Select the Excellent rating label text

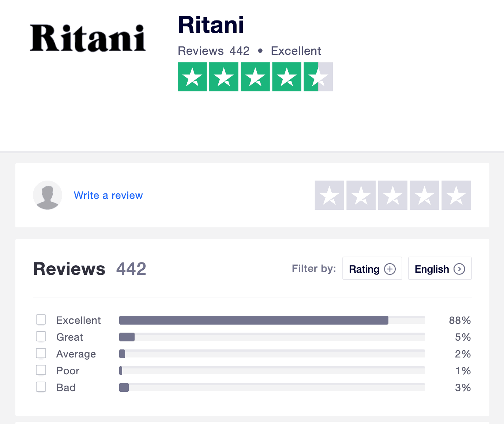pyautogui.click(x=78, y=320)
